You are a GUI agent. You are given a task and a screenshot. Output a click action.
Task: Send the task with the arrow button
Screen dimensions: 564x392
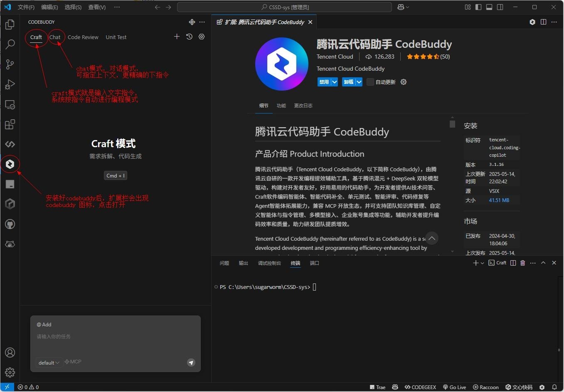191,362
